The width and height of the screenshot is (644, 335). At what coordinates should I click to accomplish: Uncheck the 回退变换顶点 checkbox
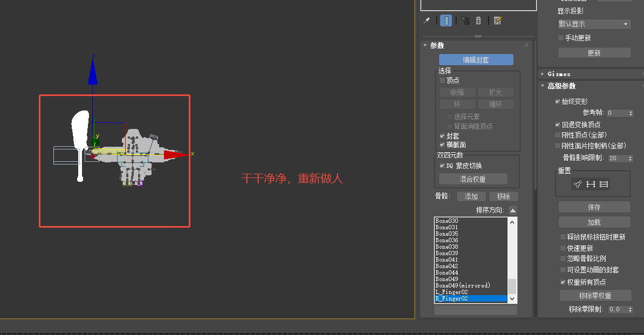click(x=557, y=125)
